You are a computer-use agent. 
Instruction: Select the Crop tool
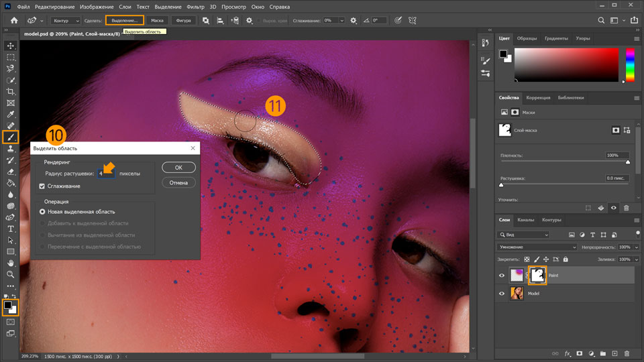11,92
